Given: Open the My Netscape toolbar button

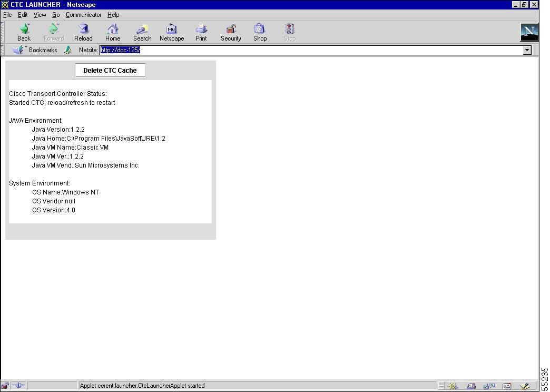Looking at the screenshot, I should tap(172, 32).
